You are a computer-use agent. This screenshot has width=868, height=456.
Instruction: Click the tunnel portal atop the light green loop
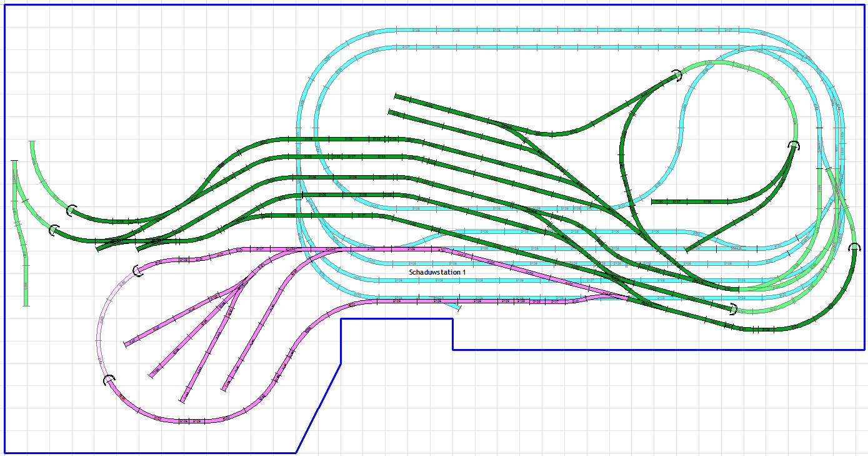[x=676, y=76]
